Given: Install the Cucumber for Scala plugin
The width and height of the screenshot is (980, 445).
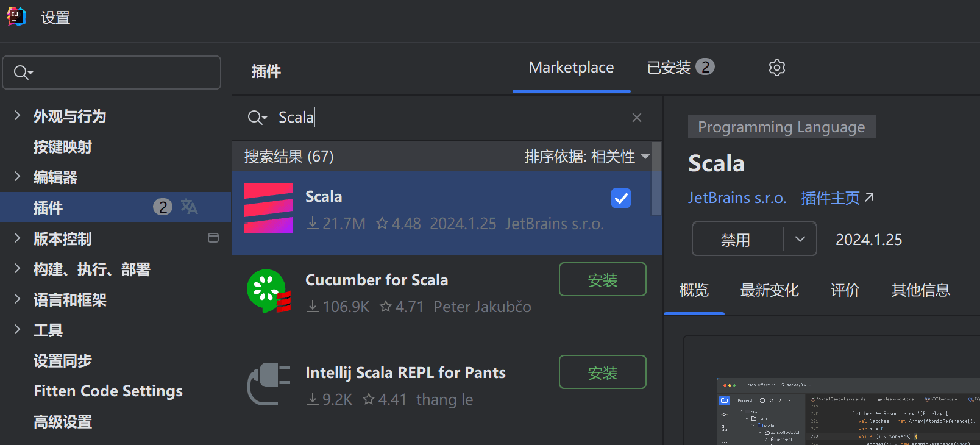Looking at the screenshot, I should click(x=603, y=279).
